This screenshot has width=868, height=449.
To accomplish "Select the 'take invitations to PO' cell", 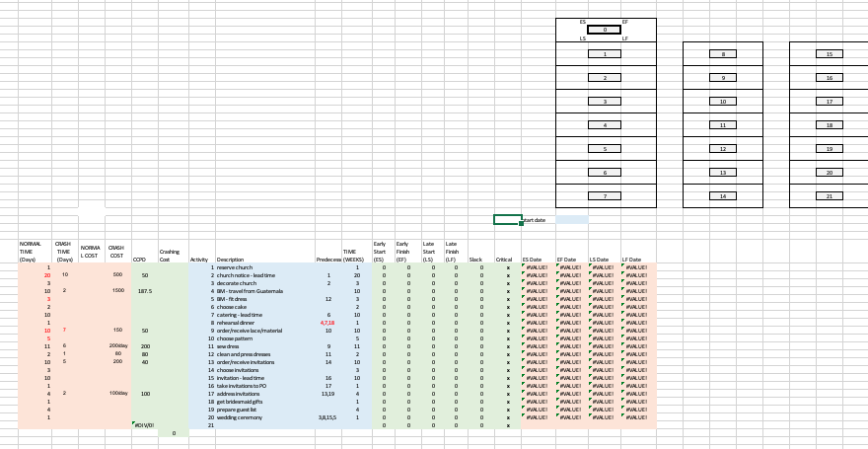I will point(265,386).
